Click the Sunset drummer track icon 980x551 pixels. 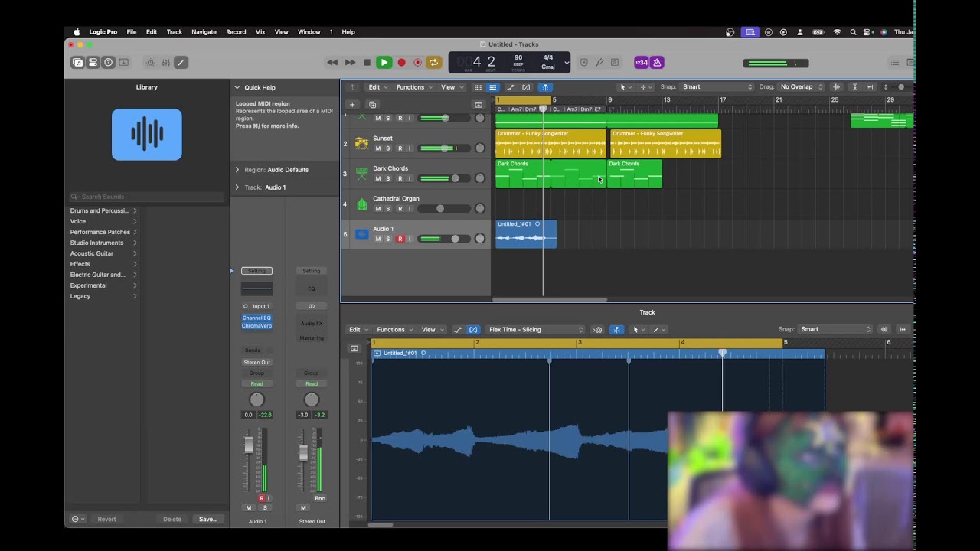361,144
